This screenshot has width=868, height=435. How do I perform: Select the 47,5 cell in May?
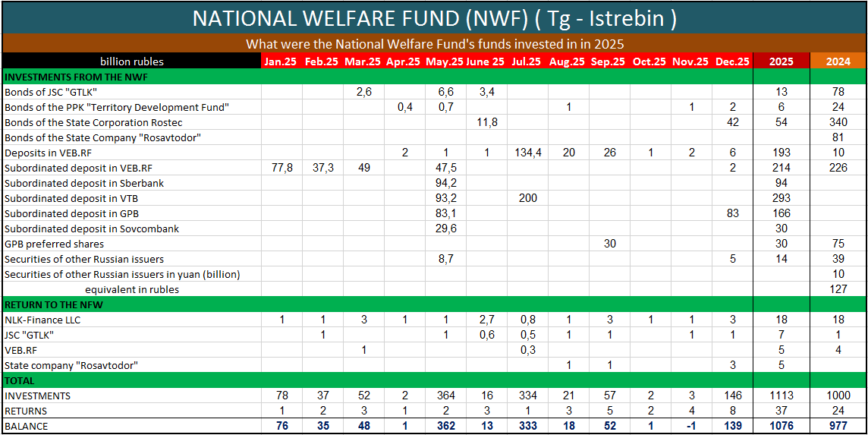pos(445,168)
